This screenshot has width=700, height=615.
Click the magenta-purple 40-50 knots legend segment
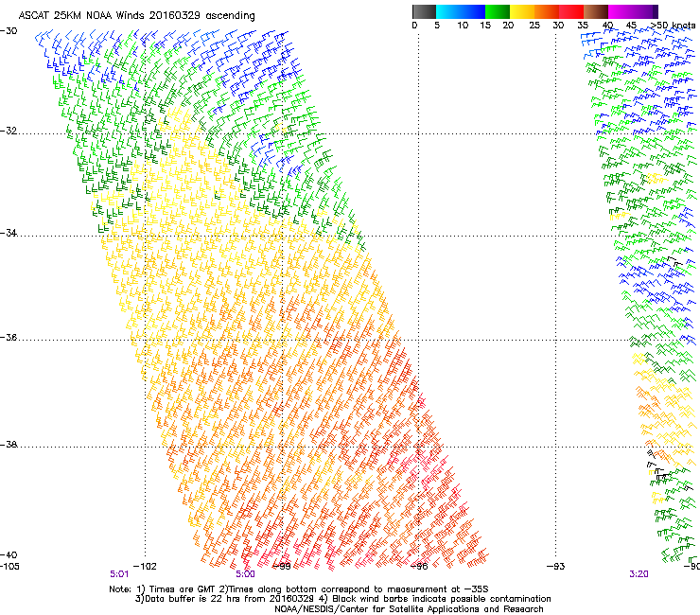633,11
